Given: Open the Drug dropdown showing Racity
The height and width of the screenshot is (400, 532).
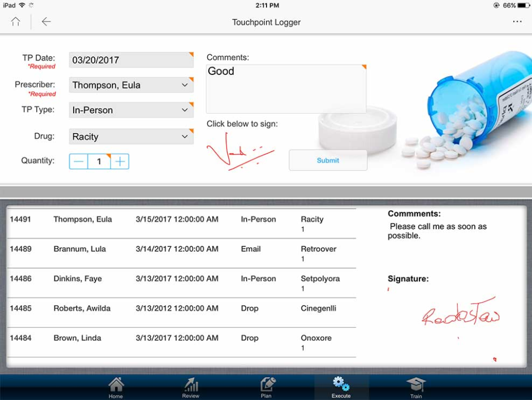Looking at the screenshot, I should [131, 136].
